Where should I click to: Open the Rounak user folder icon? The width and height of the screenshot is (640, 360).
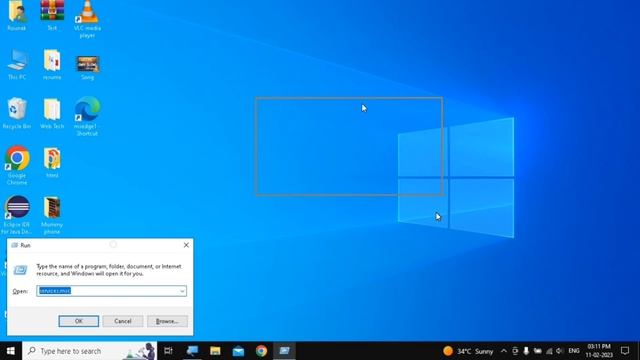coord(17,15)
